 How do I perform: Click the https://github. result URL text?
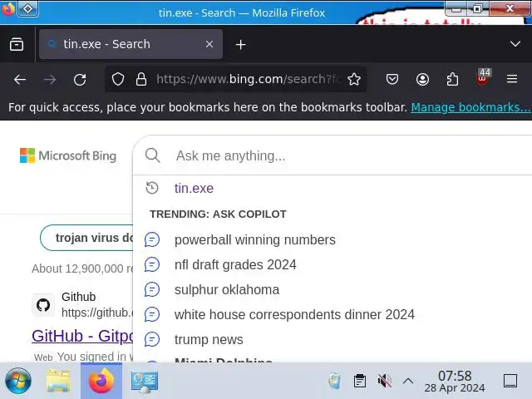pyautogui.click(x=97, y=313)
